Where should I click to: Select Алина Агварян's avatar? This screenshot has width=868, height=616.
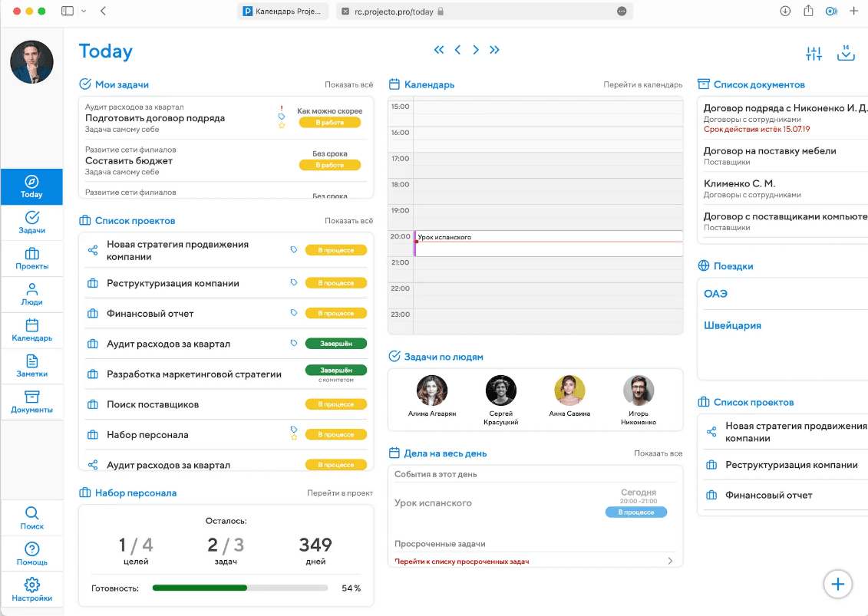[432, 390]
